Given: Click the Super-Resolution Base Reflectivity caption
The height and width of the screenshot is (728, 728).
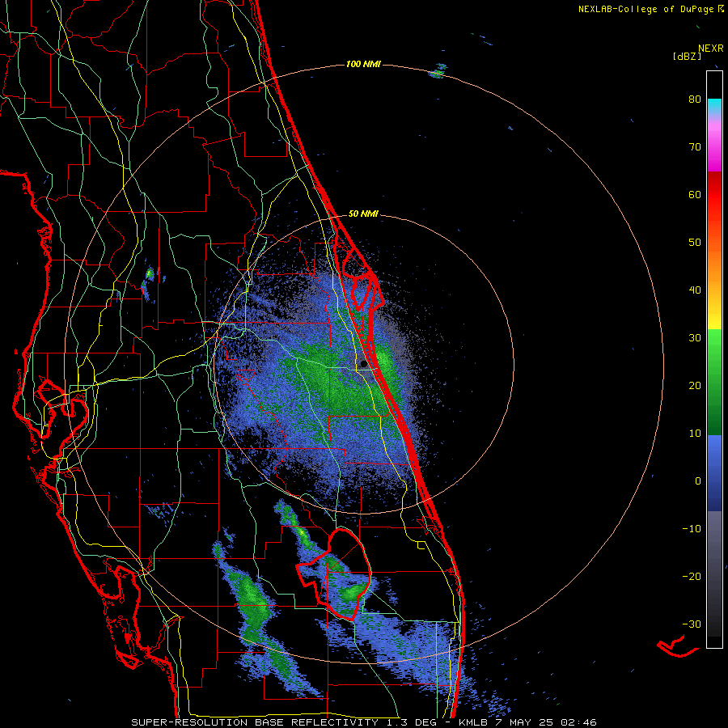Looking at the screenshot, I should [363, 722].
